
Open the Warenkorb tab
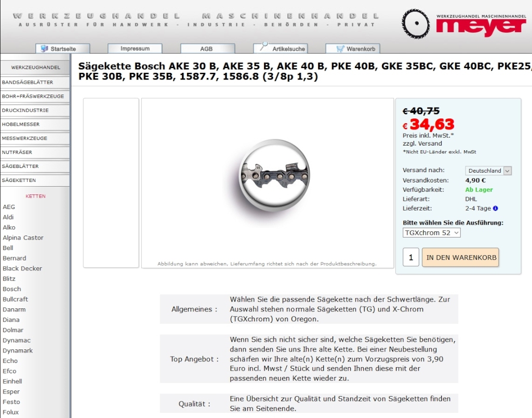point(353,48)
